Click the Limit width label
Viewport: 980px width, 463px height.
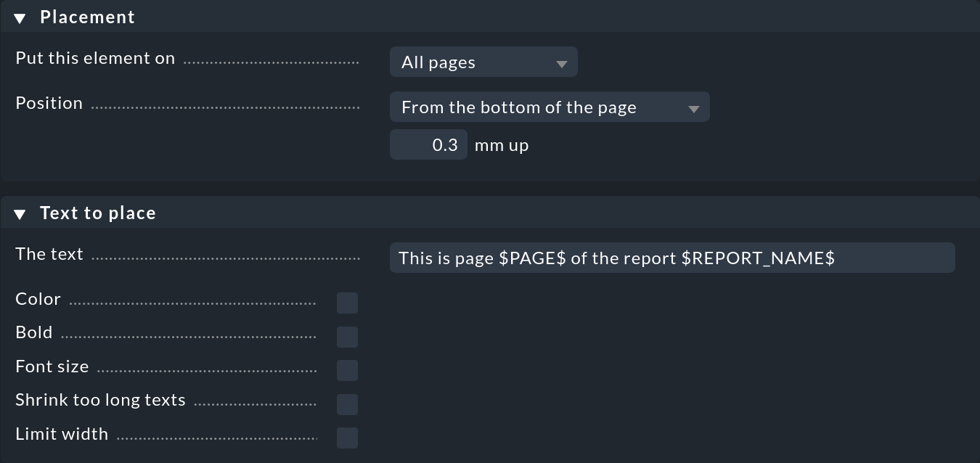coord(62,434)
